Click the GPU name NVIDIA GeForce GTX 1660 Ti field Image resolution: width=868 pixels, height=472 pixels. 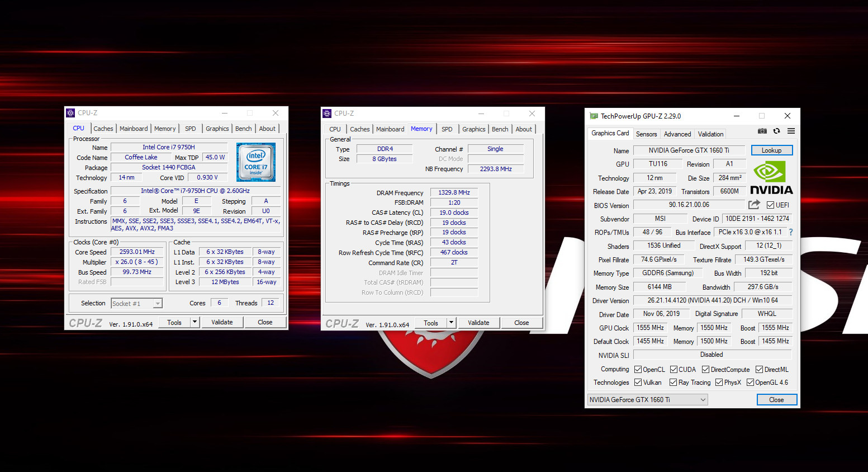click(689, 150)
